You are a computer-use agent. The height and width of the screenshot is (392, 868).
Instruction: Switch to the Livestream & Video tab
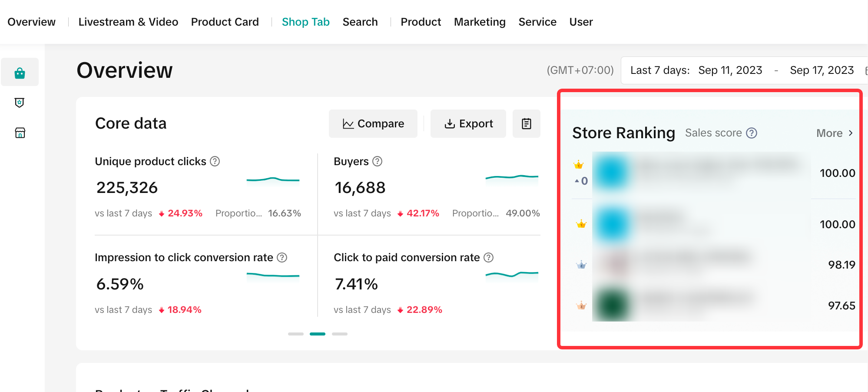[128, 22]
